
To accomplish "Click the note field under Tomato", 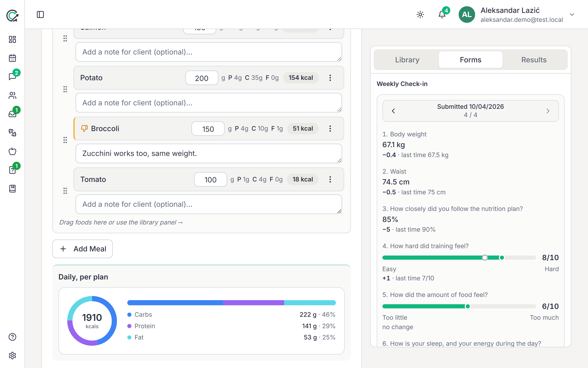I will (209, 204).
